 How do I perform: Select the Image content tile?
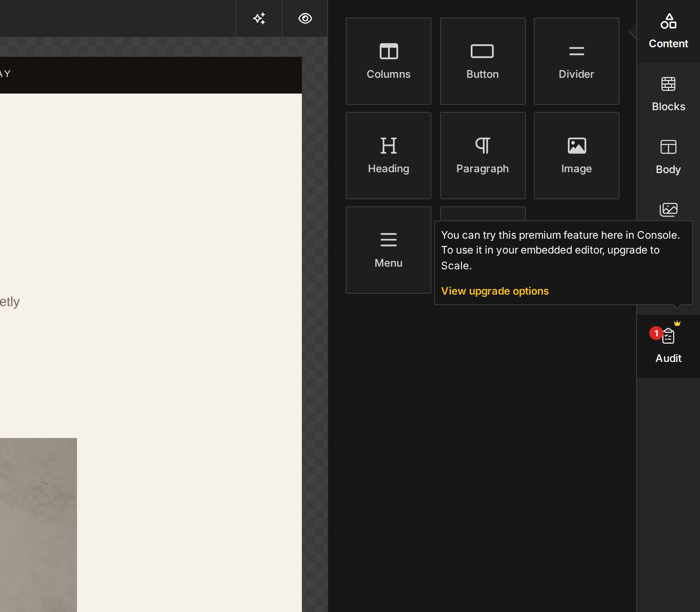coord(577,156)
